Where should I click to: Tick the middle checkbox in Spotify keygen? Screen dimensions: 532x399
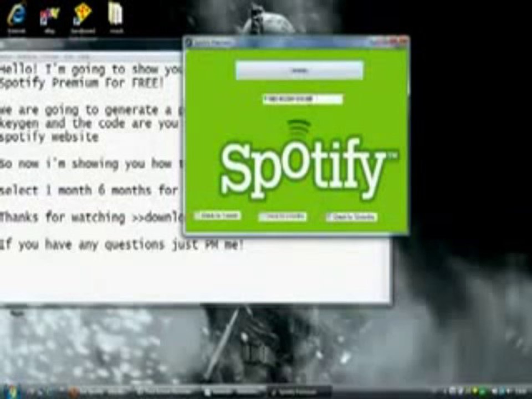tap(263, 217)
